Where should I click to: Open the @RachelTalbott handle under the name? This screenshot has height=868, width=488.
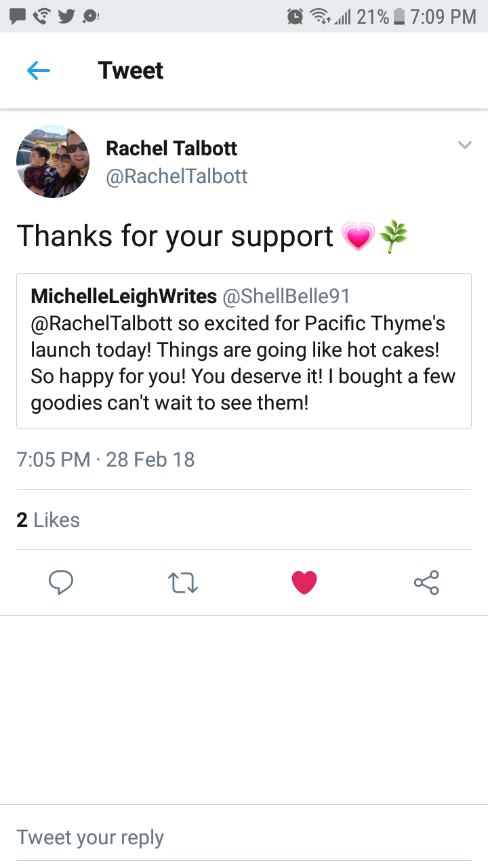point(177,176)
